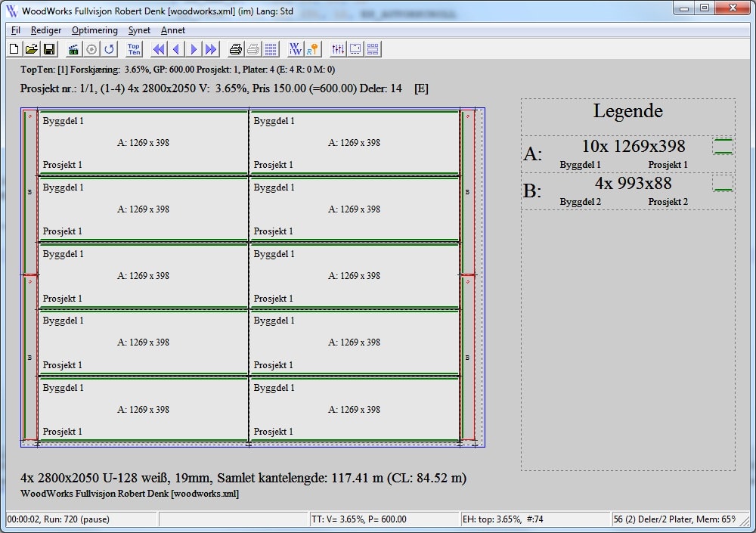Click the 4x 2800x2050 U-128 weiß material line

pos(243,478)
